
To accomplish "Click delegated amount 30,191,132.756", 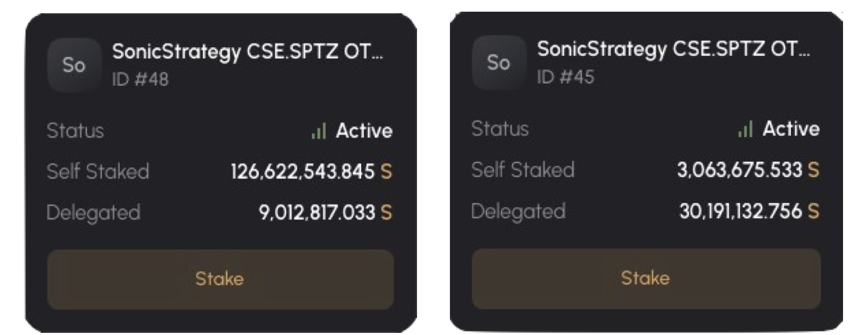I will coord(741,212).
